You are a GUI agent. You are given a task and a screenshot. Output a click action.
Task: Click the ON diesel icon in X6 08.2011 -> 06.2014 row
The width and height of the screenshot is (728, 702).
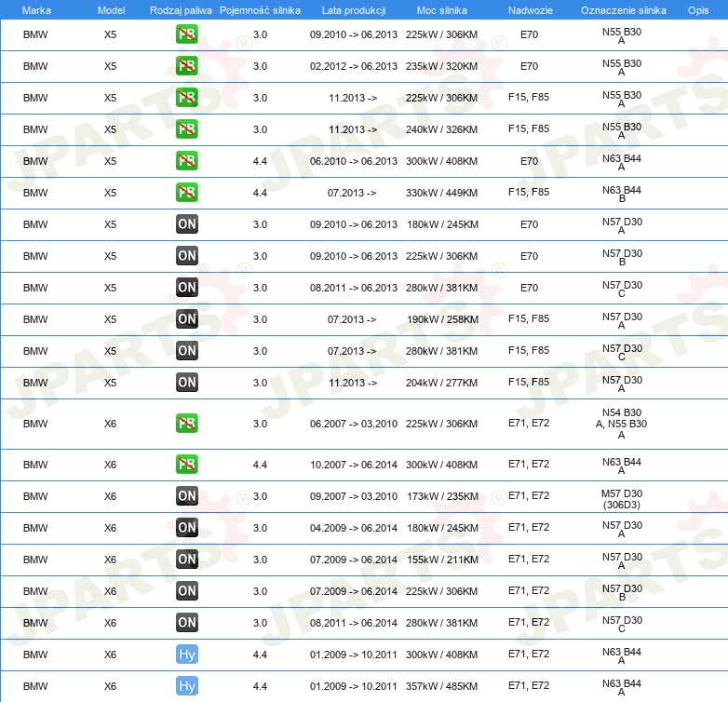tap(186, 622)
